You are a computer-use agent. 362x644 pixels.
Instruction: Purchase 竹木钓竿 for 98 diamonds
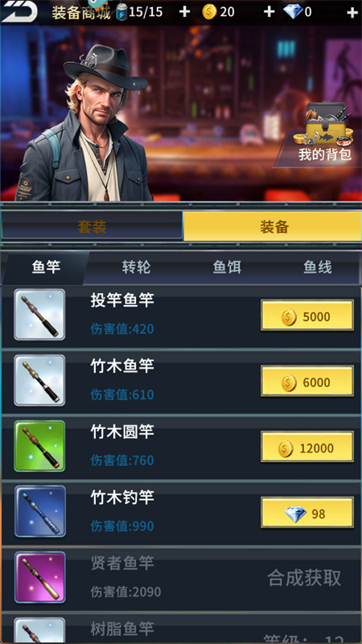pos(307,513)
